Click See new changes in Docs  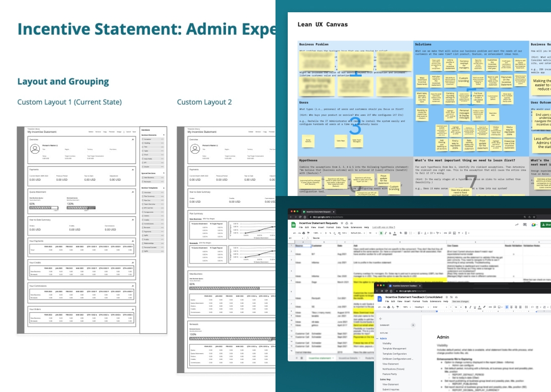(460, 301)
